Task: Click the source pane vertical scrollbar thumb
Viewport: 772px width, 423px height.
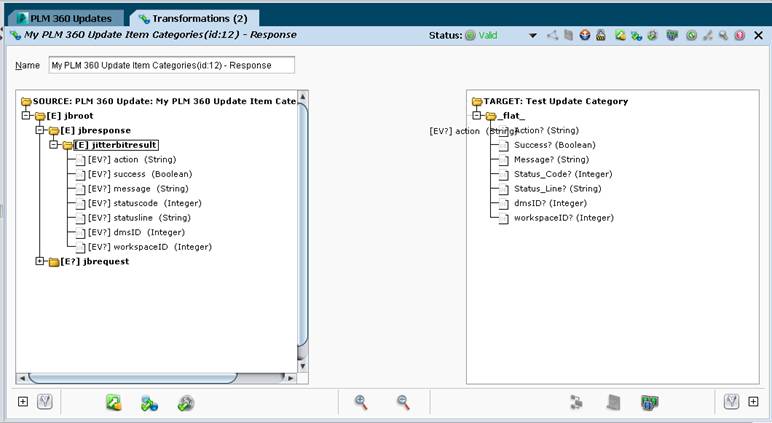Action: (x=303, y=227)
